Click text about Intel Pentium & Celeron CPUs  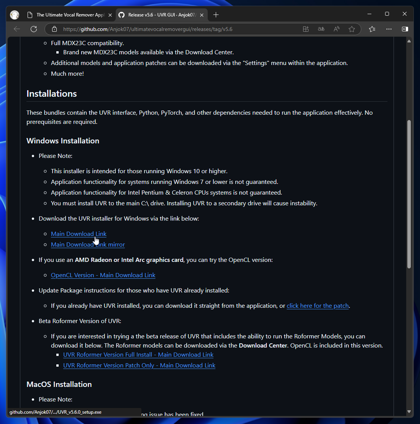pos(166,193)
